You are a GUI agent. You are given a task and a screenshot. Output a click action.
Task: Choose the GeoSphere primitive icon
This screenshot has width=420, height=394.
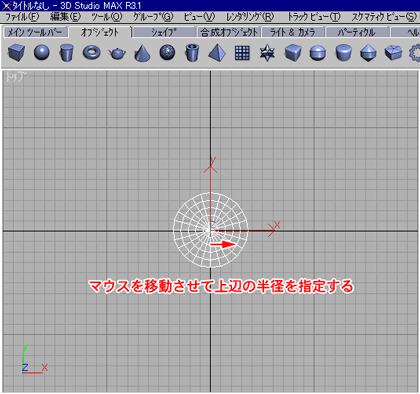[x=167, y=53]
